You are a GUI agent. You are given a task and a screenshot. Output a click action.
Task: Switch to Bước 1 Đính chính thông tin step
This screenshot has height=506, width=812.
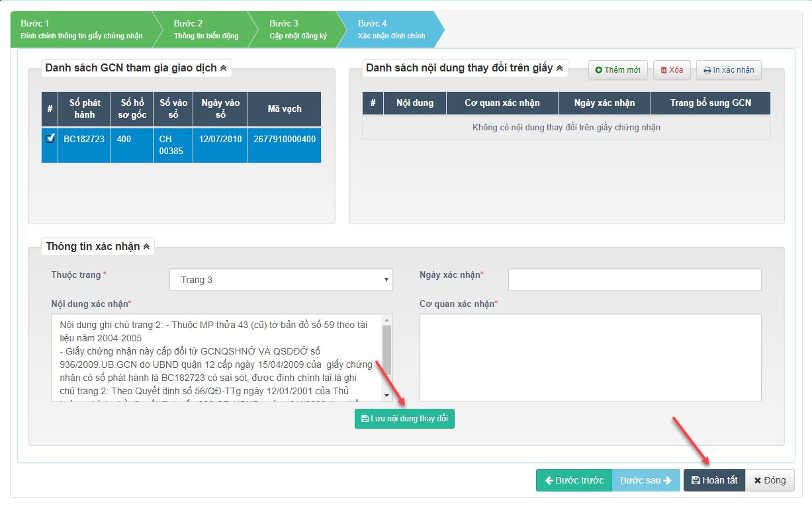pos(81,29)
